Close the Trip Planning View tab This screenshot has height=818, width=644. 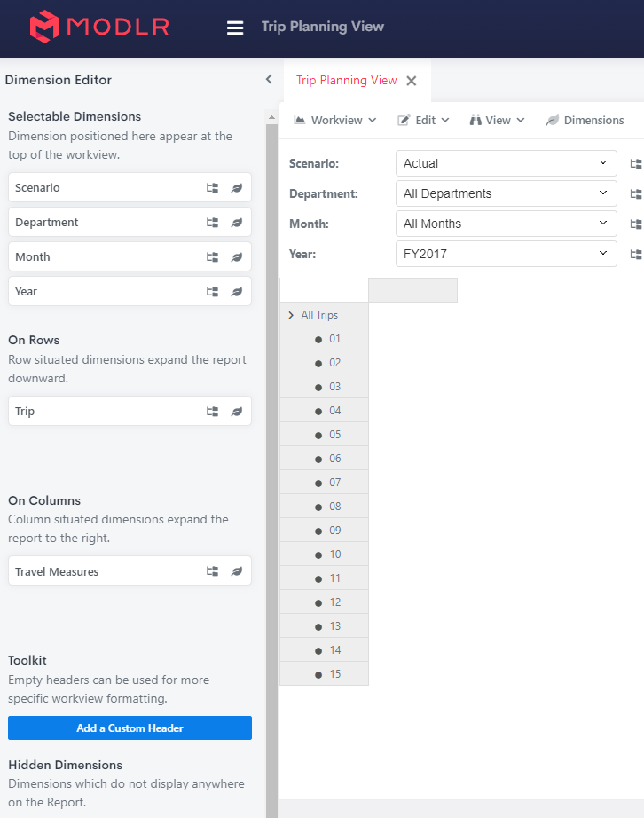[411, 80]
